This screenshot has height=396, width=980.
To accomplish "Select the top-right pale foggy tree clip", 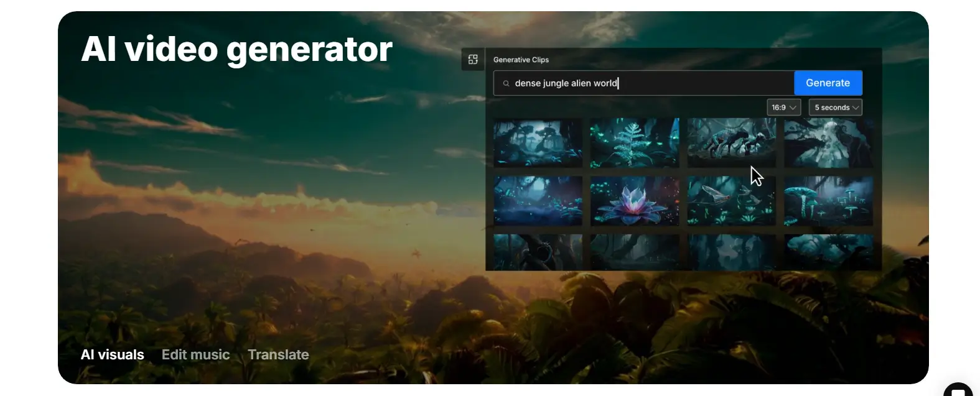I will 828,143.
